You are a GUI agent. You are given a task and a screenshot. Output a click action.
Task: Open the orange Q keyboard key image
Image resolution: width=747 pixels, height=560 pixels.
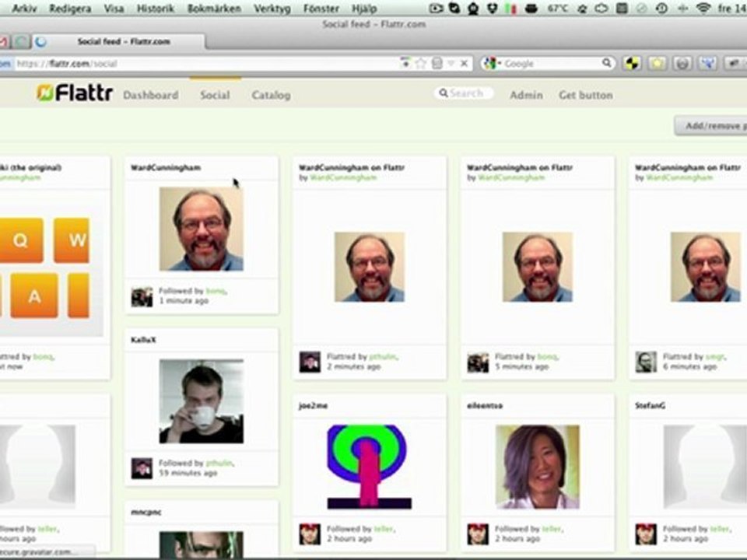point(21,240)
